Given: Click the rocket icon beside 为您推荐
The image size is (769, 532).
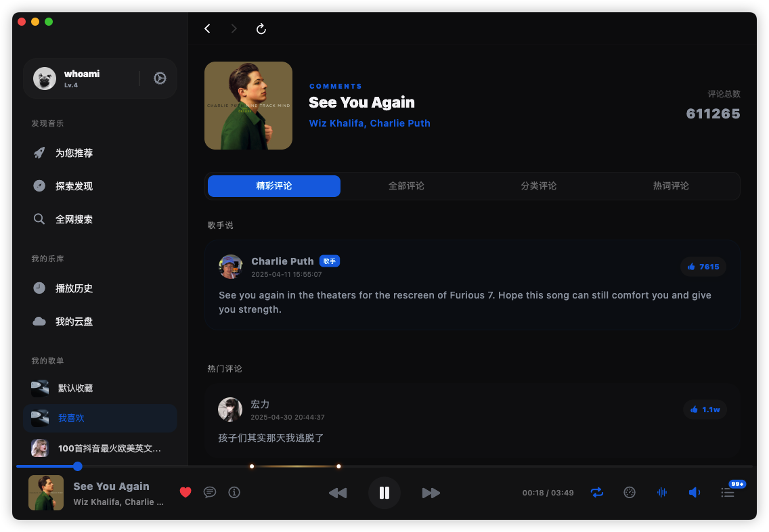Looking at the screenshot, I should (39, 153).
